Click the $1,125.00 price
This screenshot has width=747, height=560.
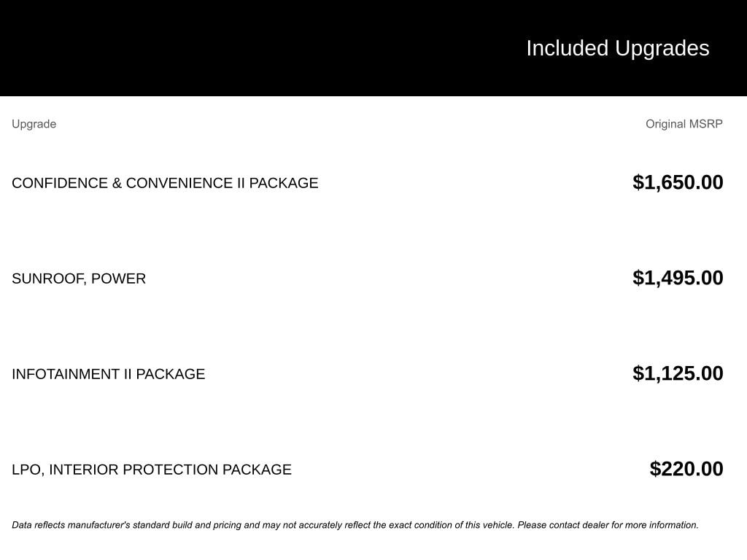(x=678, y=373)
